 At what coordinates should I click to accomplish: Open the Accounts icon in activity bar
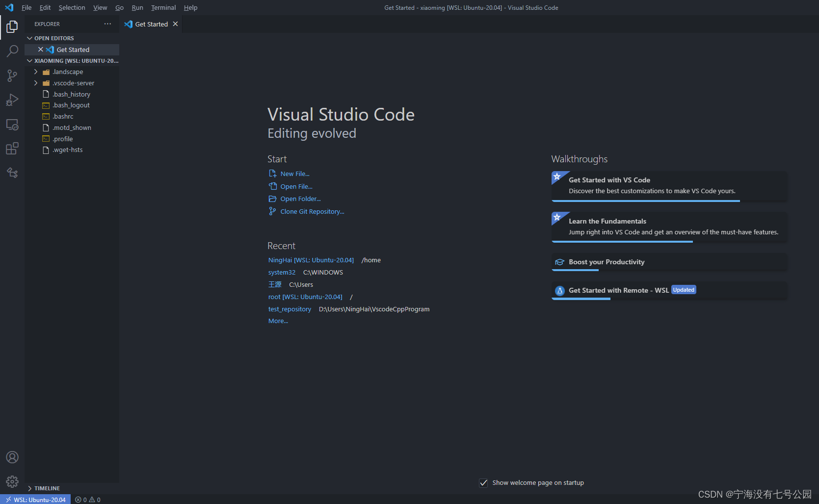coord(12,457)
